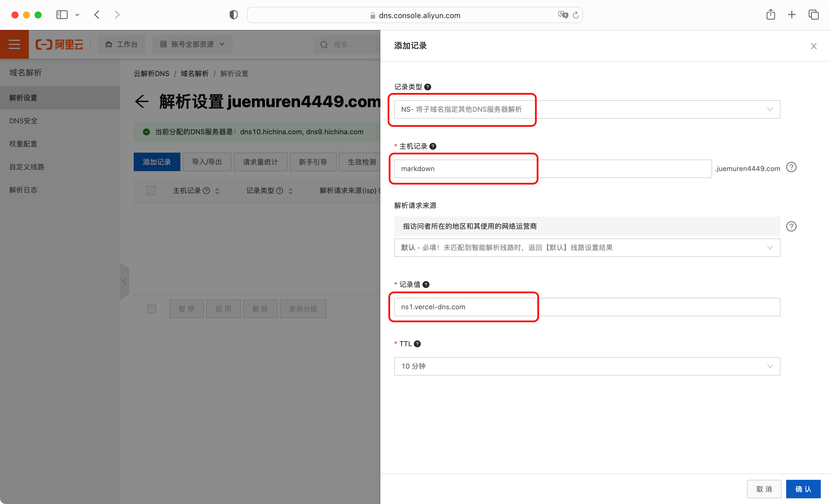Viewport: 830px width, 504px height.
Task: Open the 默认 line source dropdown
Action: 586,248
